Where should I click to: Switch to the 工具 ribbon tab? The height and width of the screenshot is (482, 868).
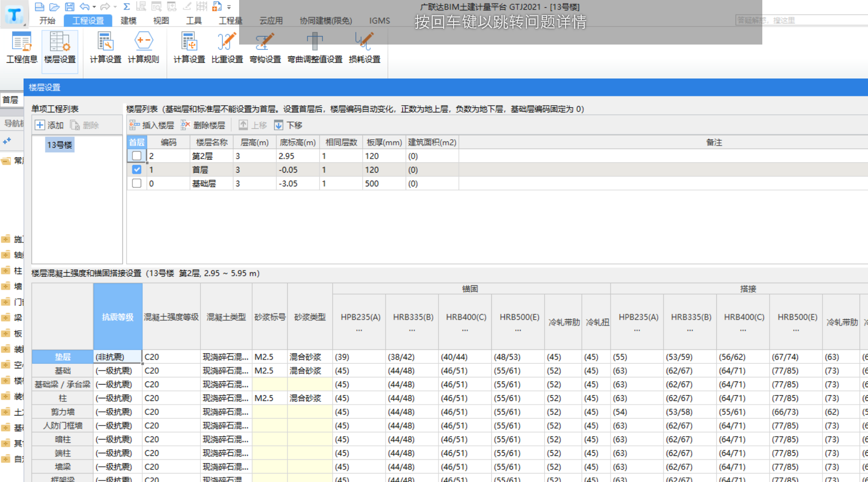[x=194, y=20]
